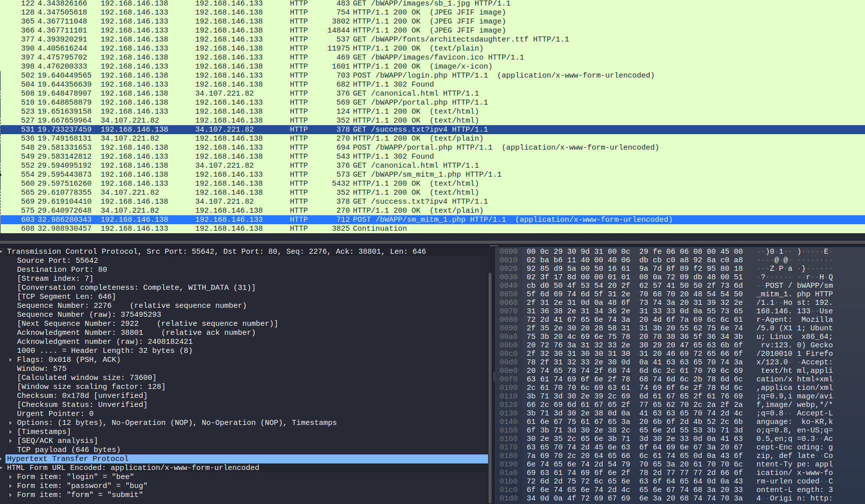Select packet 502 POST /bWAPP/login.php
The width and height of the screenshot is (865, 504).
432,75
